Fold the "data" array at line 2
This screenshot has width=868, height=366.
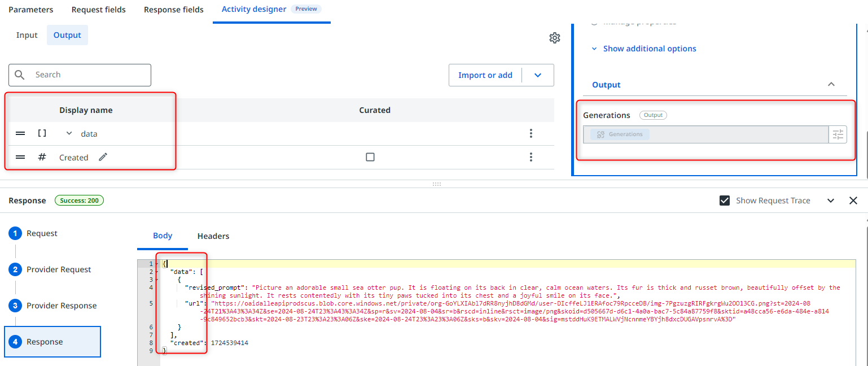(x=157, y=272)
